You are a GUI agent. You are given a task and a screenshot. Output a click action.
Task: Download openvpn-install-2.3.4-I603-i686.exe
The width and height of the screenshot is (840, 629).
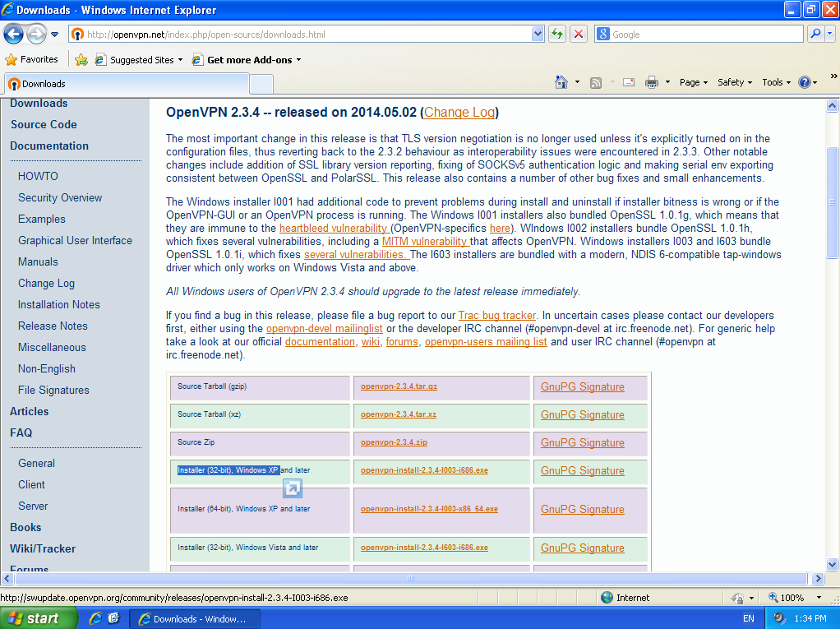point(424,548)
